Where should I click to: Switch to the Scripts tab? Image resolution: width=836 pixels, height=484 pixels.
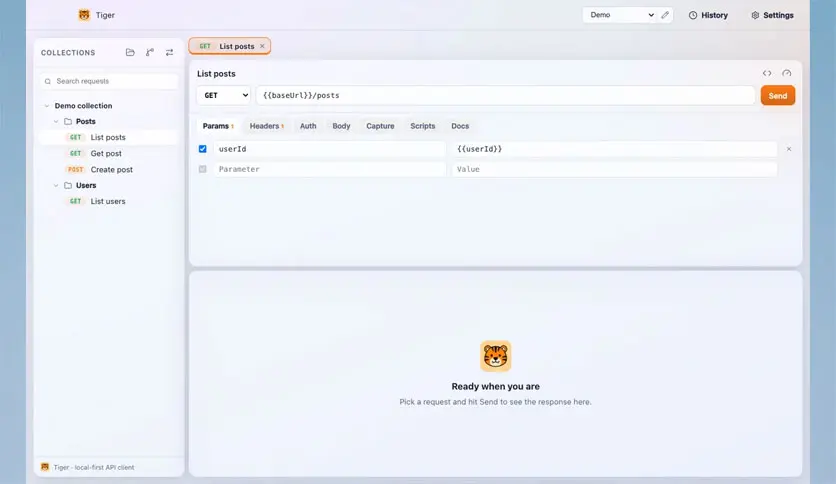click(423, 126)
